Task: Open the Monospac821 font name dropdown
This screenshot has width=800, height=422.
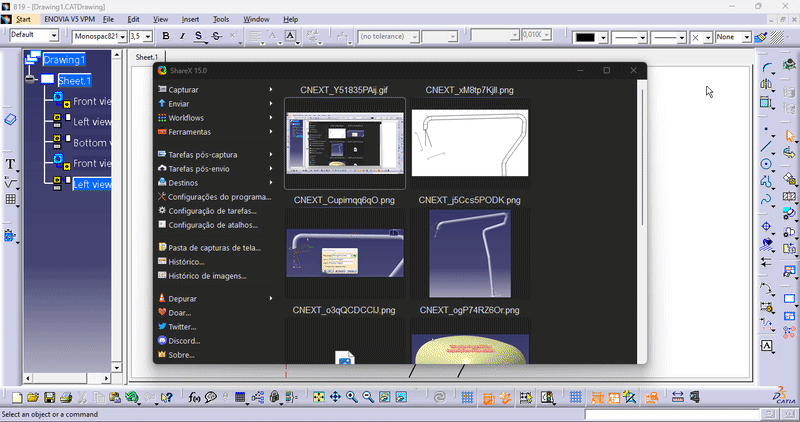Action: tap(122, 37)
